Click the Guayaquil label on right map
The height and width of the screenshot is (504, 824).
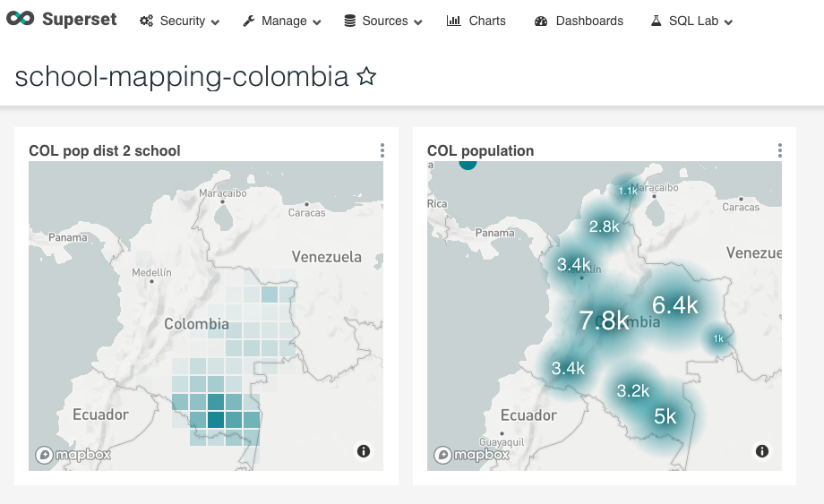(x=502, y=442)
